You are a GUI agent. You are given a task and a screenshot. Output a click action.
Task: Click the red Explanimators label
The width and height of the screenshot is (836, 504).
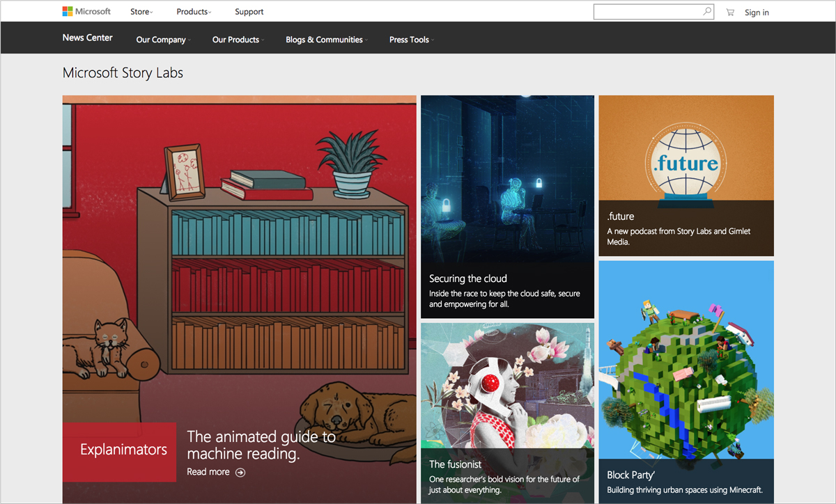(119, 452)
